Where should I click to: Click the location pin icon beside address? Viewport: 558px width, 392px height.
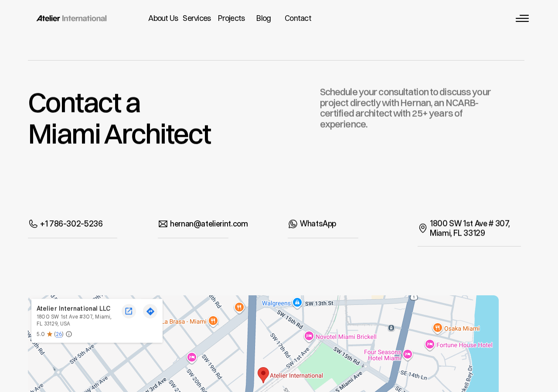[x=423, y=228]
